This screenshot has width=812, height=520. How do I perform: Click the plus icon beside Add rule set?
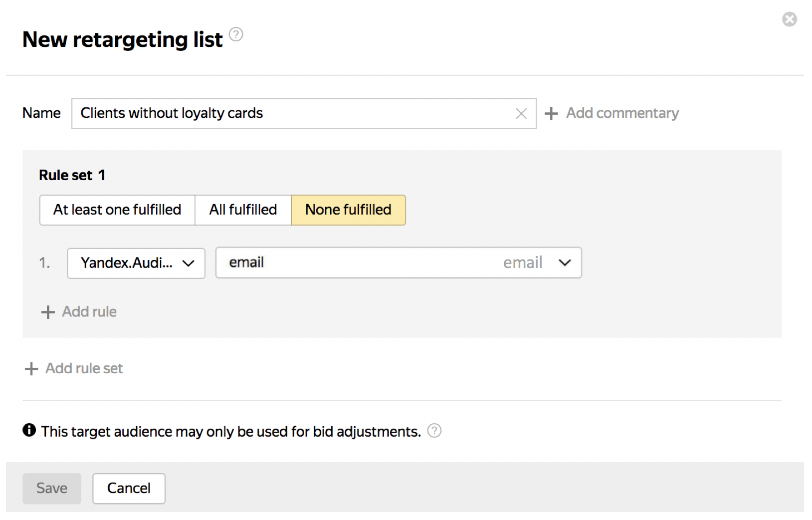point(31,369)
